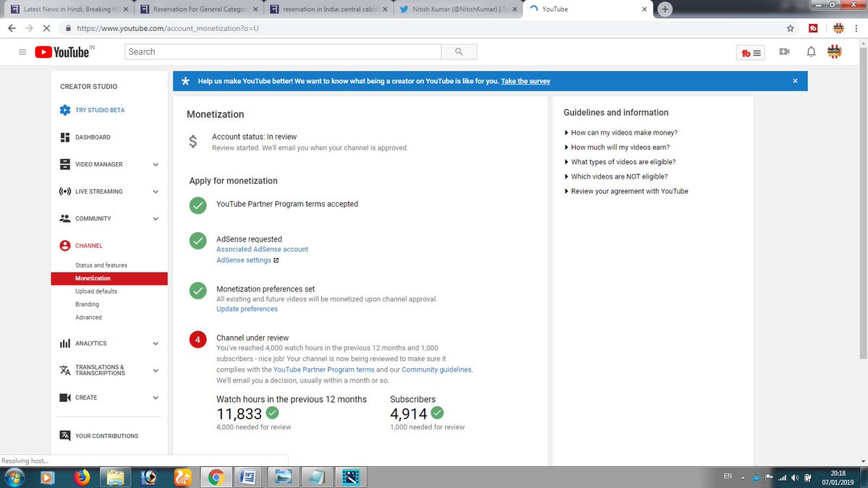The image size is (868, 488).
Task: Select Branding in sidebar
Action: (87, 304)
